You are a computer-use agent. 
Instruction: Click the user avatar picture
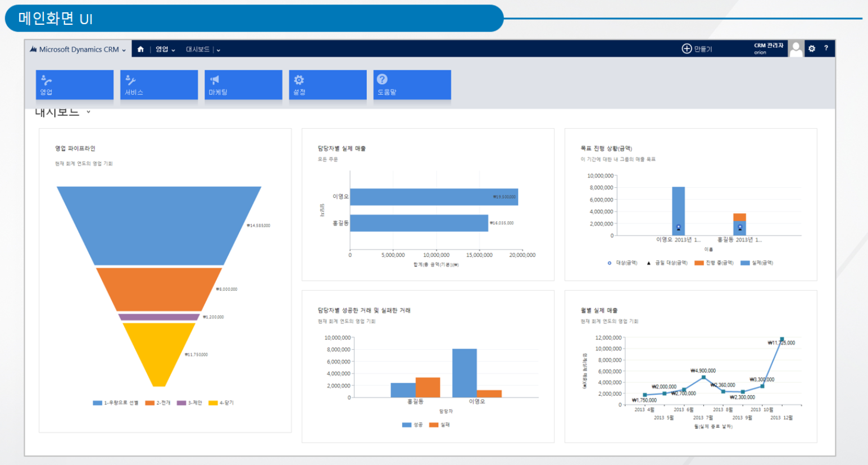click(796, 49)
